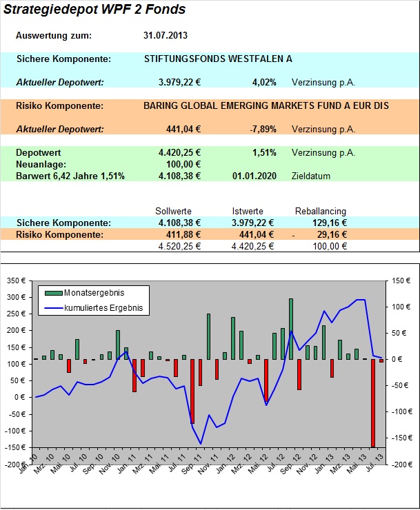420x510 pixels.
Task: Click the Zieldatum 01.01.2020 cell
Action: click(x=254, y=176)
